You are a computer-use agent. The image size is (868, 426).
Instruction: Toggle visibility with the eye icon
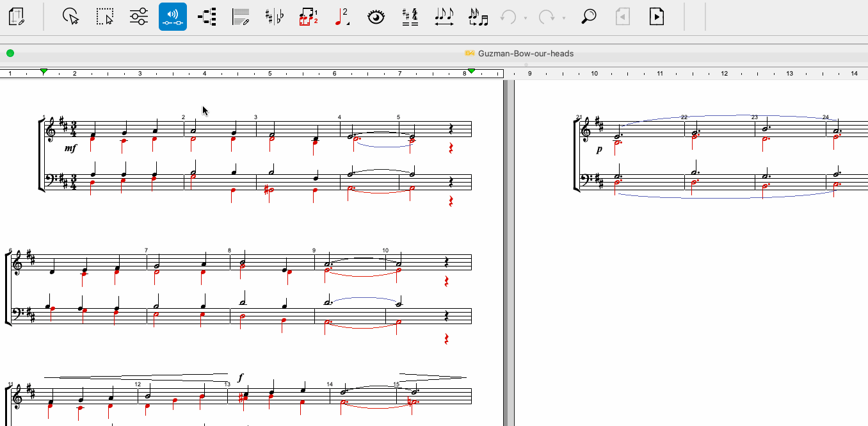pyautogui.click(x=376, y=17)
